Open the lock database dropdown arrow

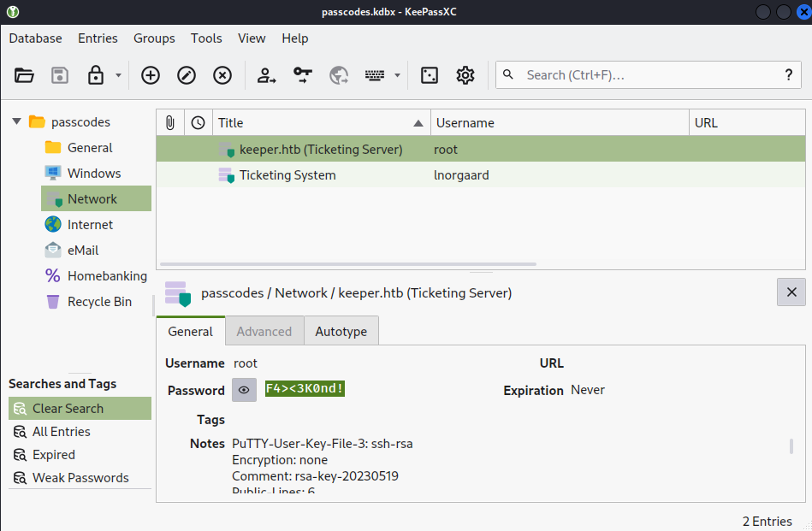118,75
